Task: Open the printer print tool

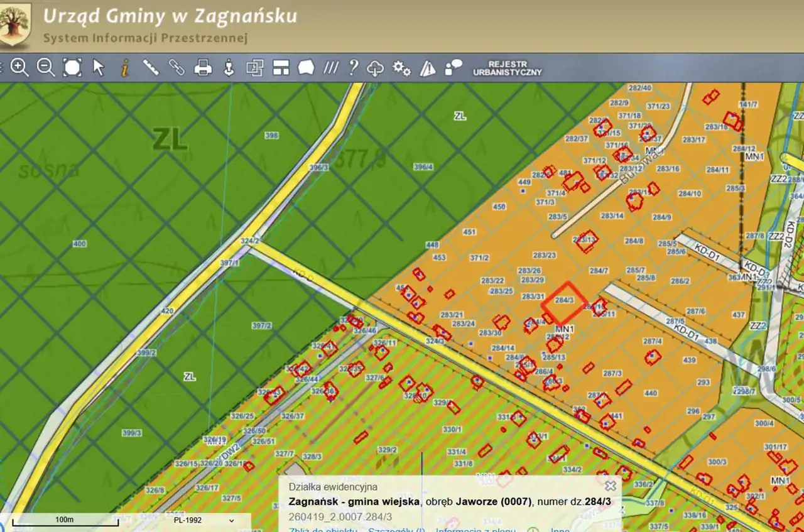Action: click(x=203, y=68)
